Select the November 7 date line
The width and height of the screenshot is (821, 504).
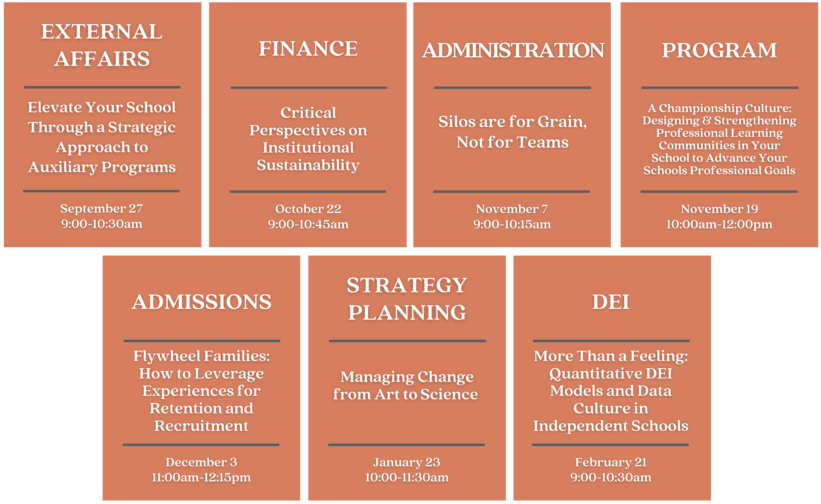coord(511,209)
